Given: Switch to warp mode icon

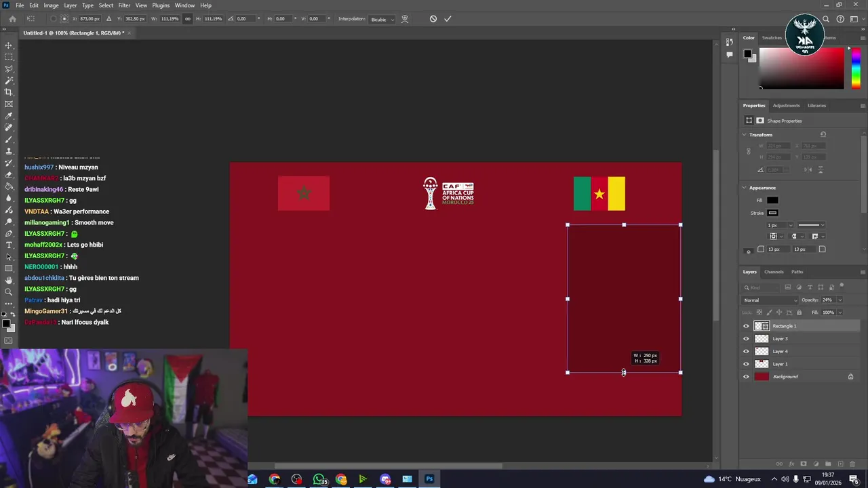Looking at the screenshot, I should 405,19.
